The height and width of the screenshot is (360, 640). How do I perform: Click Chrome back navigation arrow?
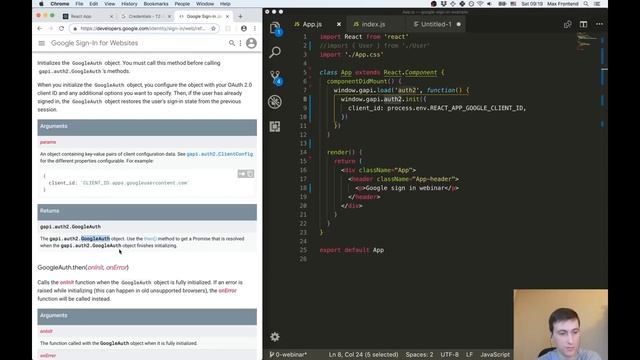(40, 29)
